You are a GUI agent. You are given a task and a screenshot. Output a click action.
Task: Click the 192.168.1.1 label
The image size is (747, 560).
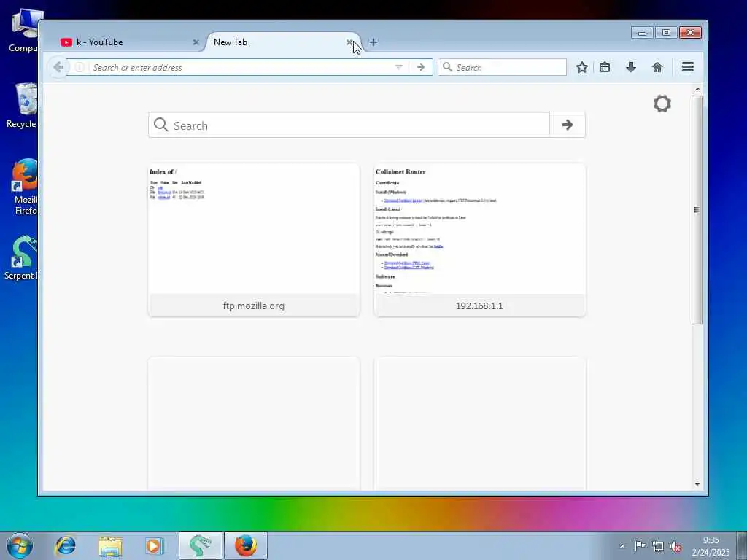coord(479,306)
